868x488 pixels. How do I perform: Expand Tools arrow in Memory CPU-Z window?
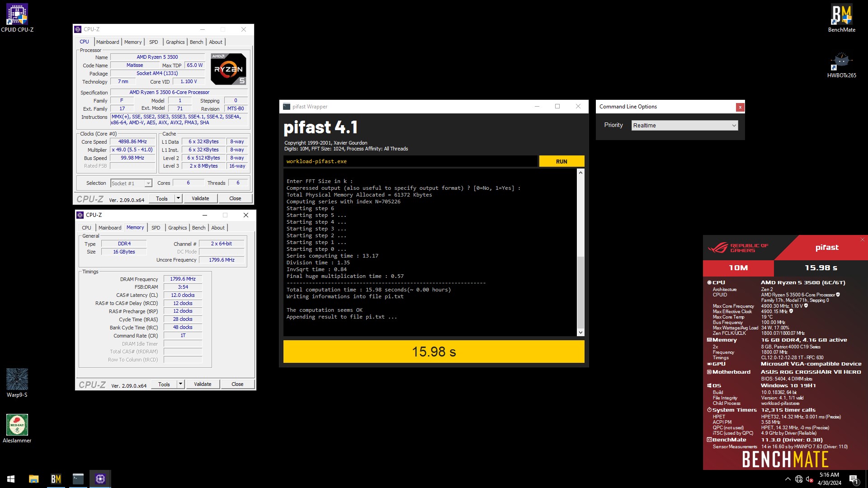pyautogui.click(x=180, y=384)
